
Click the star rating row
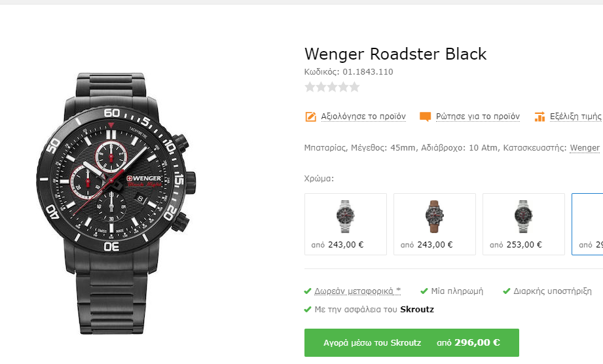click(332, 87)
